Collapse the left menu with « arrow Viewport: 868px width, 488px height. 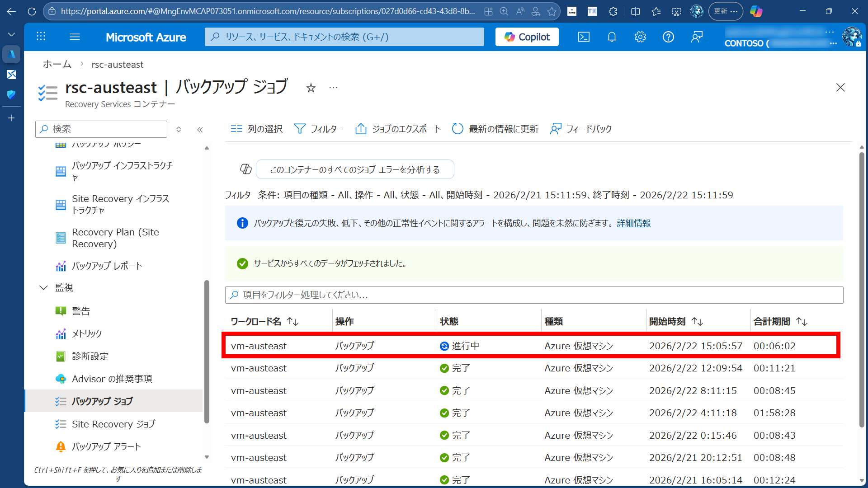click(x=200, y=129)
